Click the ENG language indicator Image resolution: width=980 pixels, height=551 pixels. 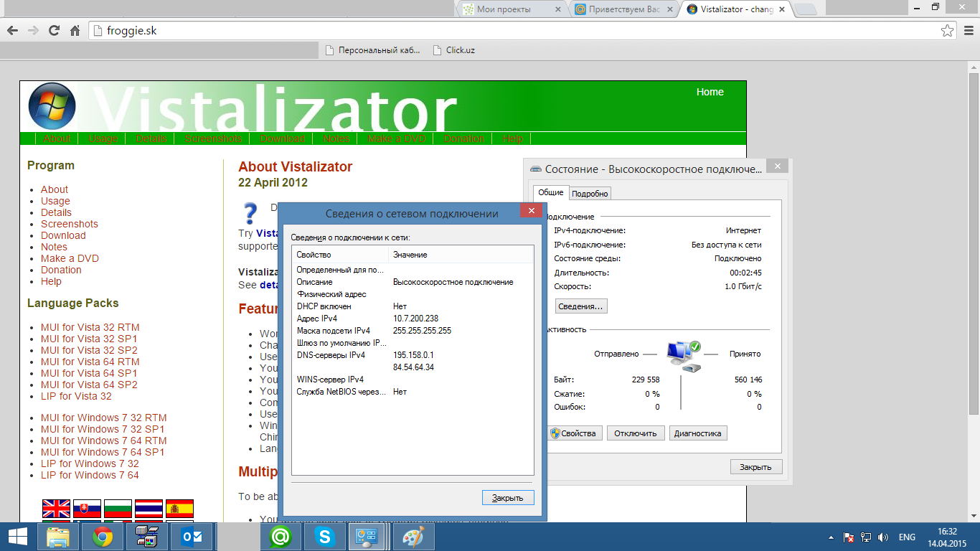point(907,537)
